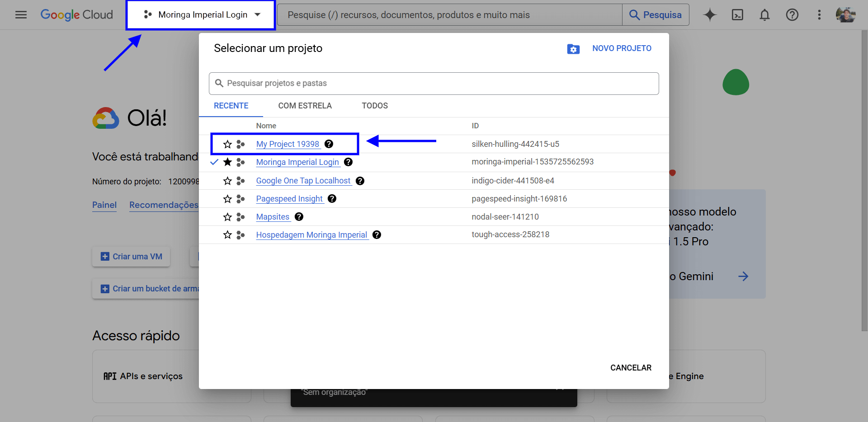Click Criar um bucket de armazenamento button
The width and height of the screenshot is (868, 422).
pyautogui.click(x=146, y=289)
